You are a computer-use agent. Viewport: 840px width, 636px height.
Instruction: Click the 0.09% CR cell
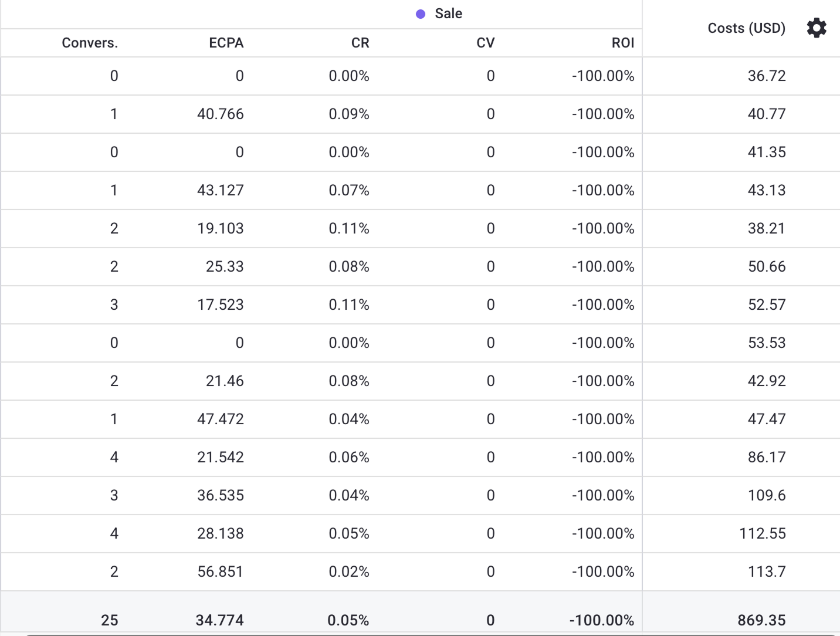(349, 114)
